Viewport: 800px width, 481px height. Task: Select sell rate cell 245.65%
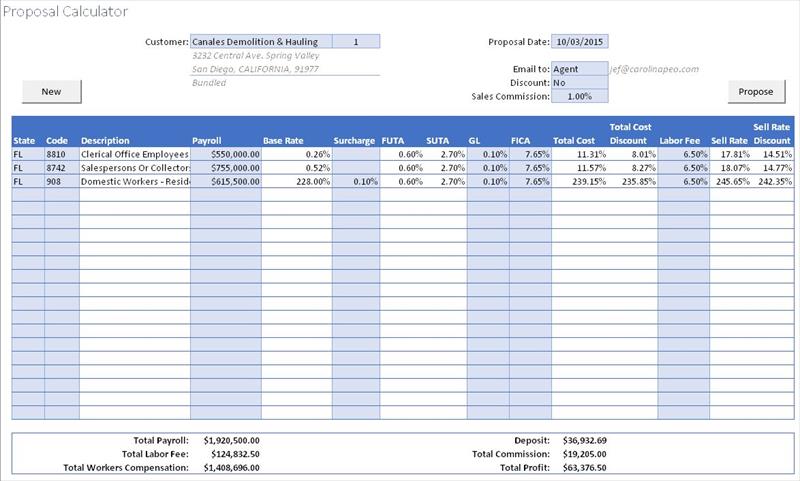731,182
